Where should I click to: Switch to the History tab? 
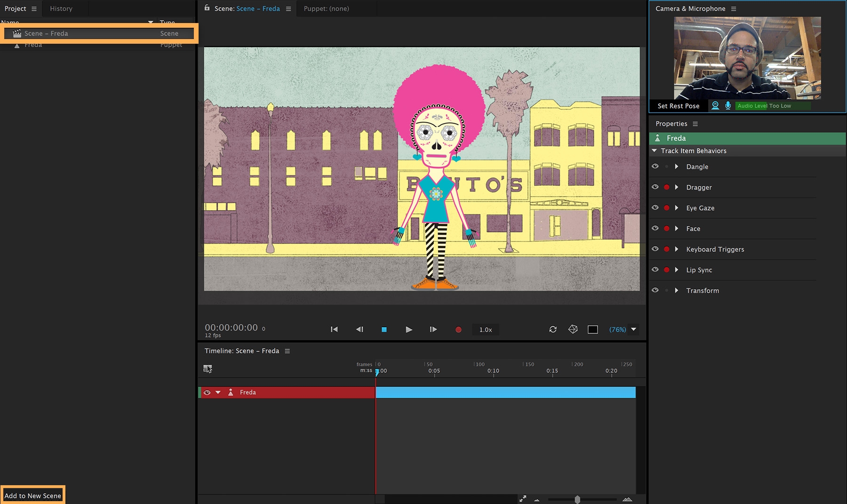(61, 8)
